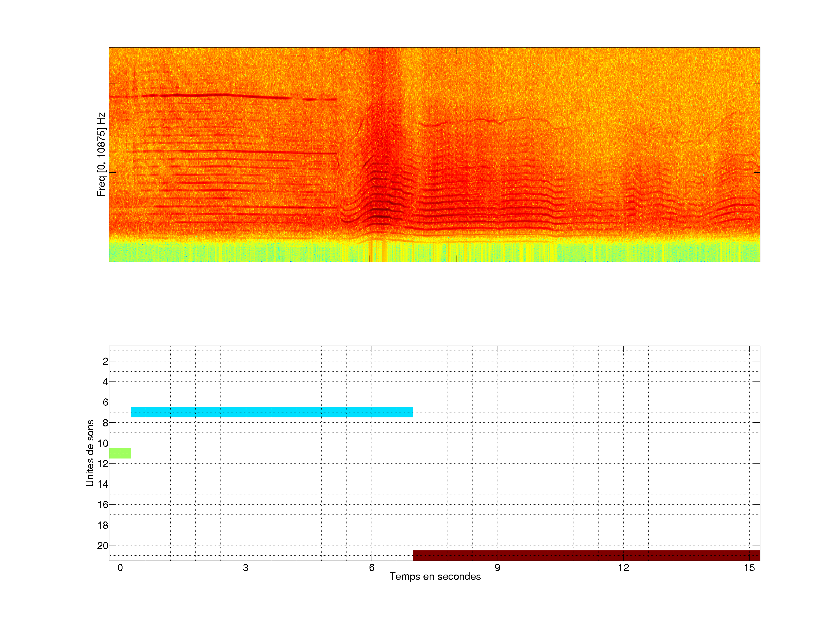The height and width of the screenshot is (630, 840).
Task: Click the cyan bar at unit 7
Action: pyautogui.click(x=272, y=412)
